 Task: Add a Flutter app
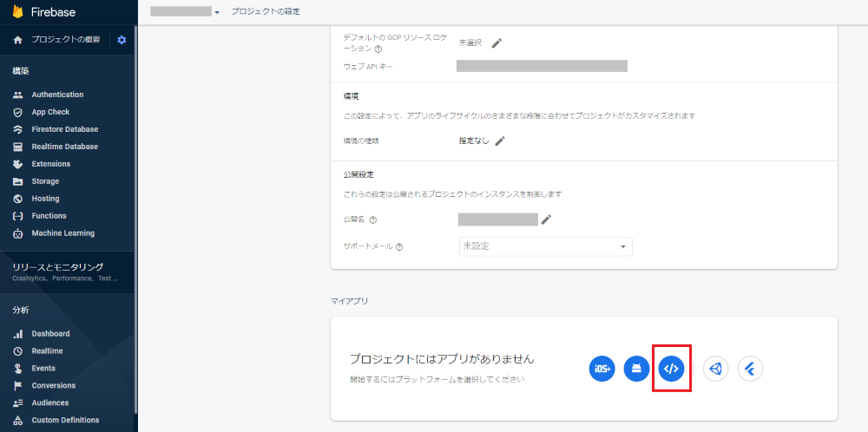point(751,369)
